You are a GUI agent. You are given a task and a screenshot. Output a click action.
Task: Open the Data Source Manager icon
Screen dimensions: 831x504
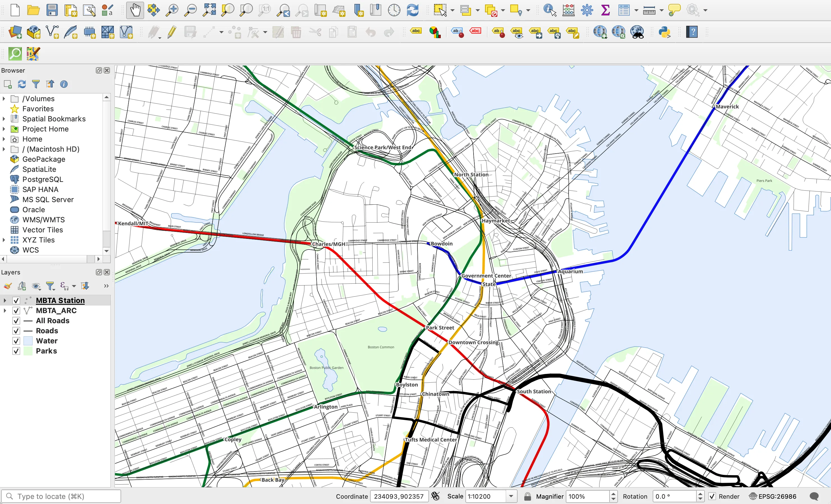pos(15,32)
